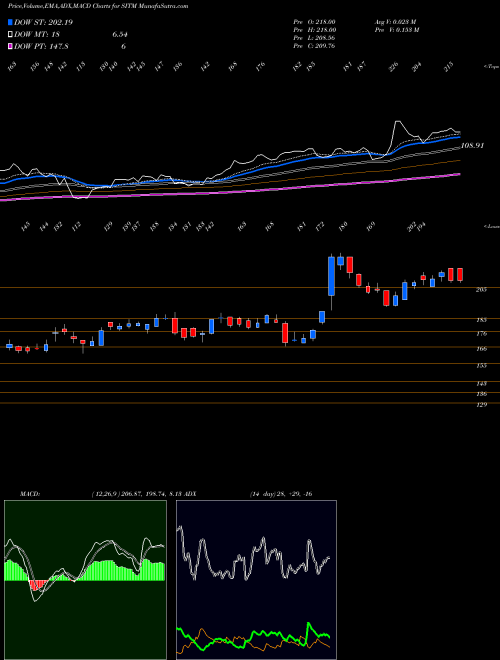Click the 'Avg V: 0.023 M' volume text
This screenshot has height=660, width=500.
[395, 22]
